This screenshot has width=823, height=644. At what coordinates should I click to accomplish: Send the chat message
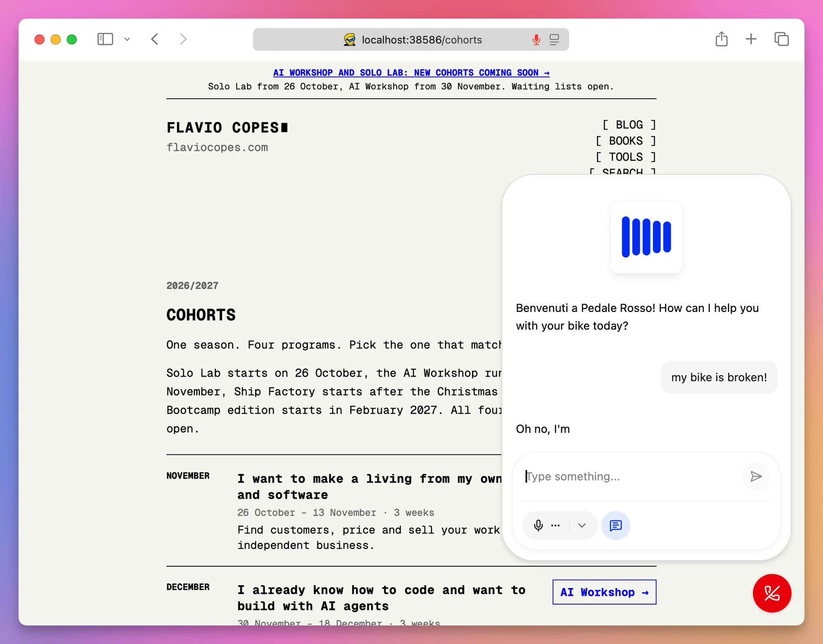coord(756,477)
